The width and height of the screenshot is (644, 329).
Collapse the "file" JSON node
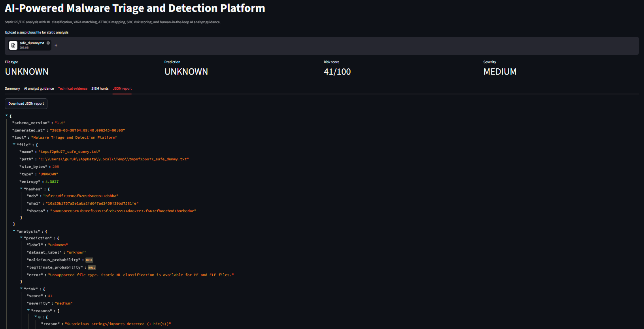click(x=14, y=145)
